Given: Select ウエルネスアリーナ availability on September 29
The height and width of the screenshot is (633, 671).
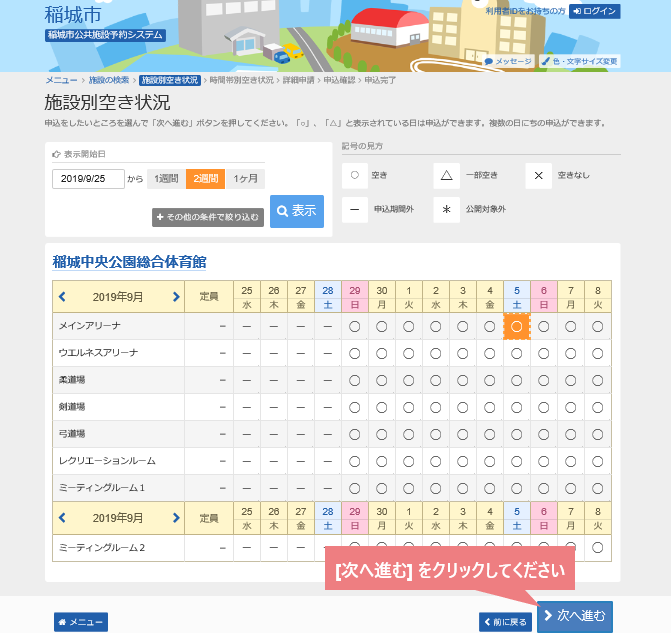Looking at the screenshot, I should tap(354, 354).
